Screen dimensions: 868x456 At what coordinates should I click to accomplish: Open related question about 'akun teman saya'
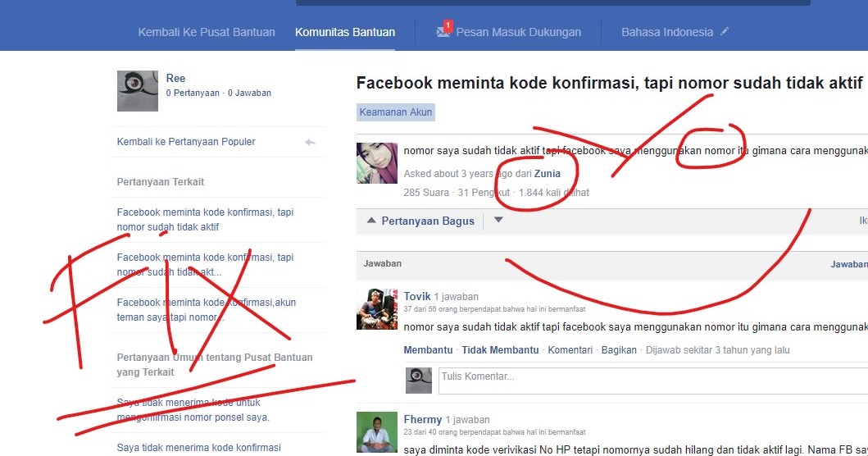tap(207, 310)
